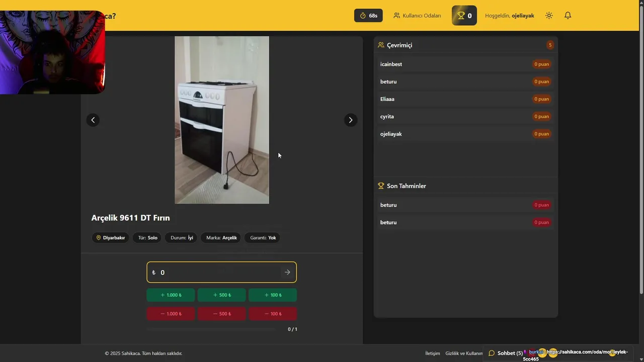Open the ojeliayak profile name
The width and height of the screenshot is (644, 362).
click(x=523, y=16)
